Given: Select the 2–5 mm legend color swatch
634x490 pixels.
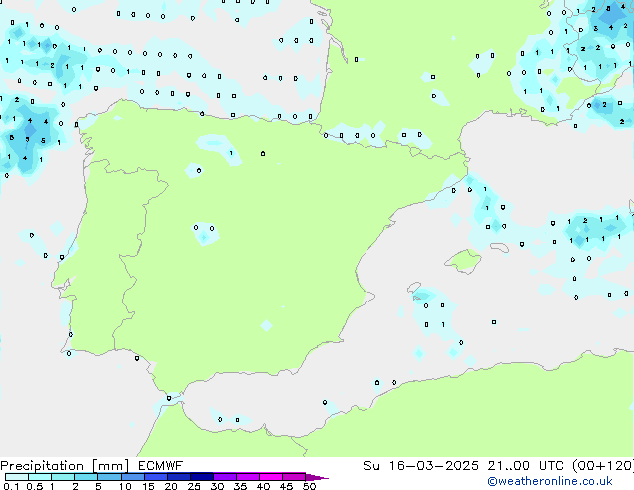Looking at the screenshot, I should tap(86, 477).
